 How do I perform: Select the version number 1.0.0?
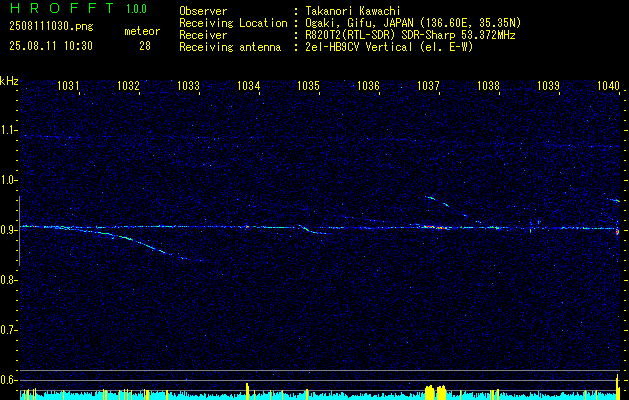[x=136, y=9]
